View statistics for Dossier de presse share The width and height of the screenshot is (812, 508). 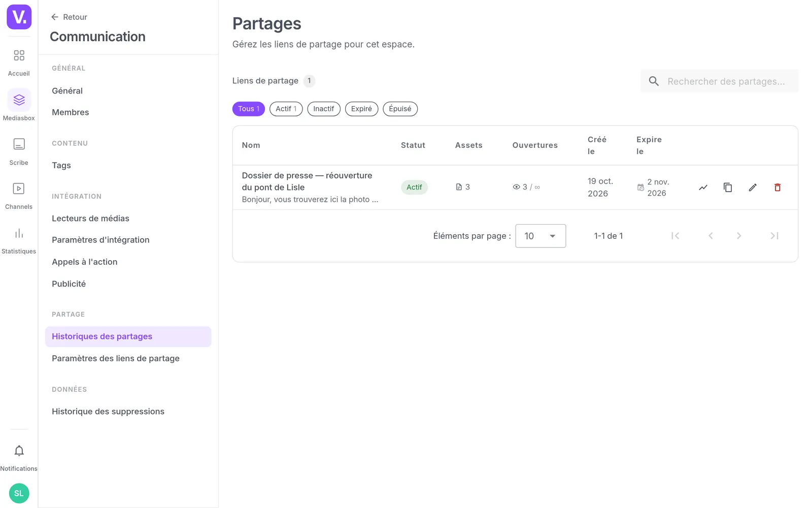[x=703, y=187]
